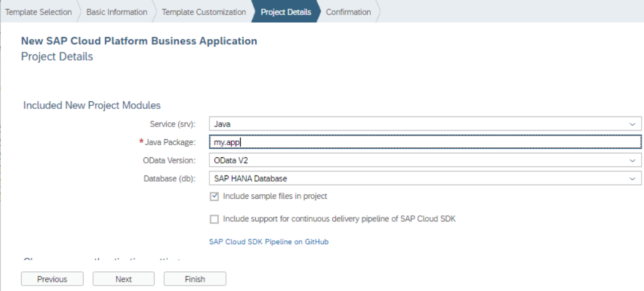Screen dimensions: 644x291
Task: Click the Next button
Action: pyautogui.click(x=123, y=279)
